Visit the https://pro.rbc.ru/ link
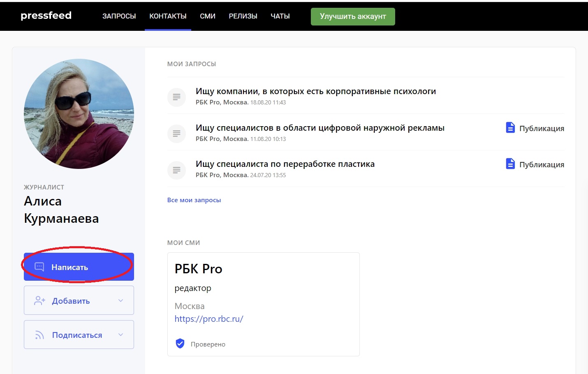Screen dimensions: 588x374 coord(209,319)
